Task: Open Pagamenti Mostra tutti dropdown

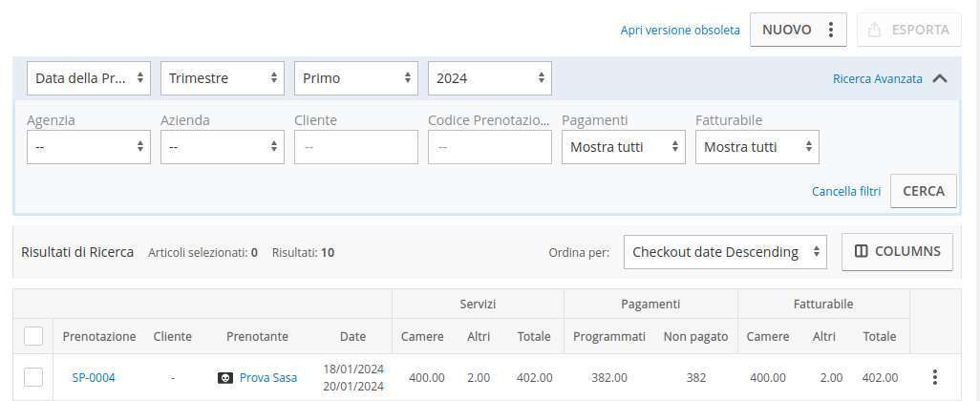Action: tap(624, 147)
